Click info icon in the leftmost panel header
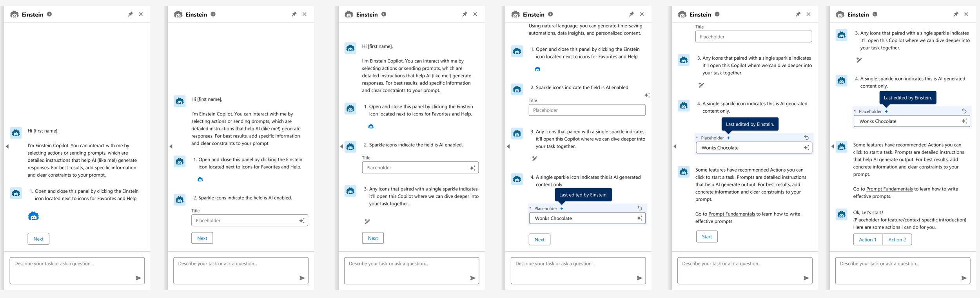The image size is (980, 298). (49, 14)
